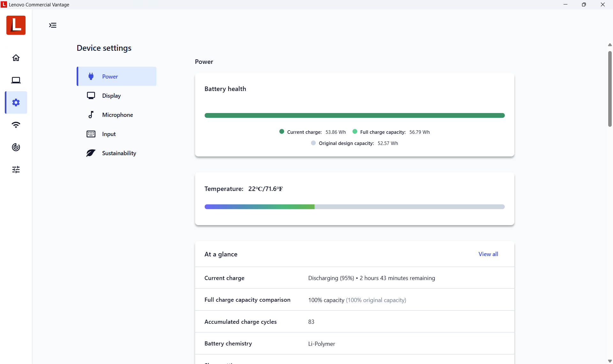Image resolution: width=613 pixels, height=364 pixels.
Task: Click the View all link
Action: coord(488,254)
